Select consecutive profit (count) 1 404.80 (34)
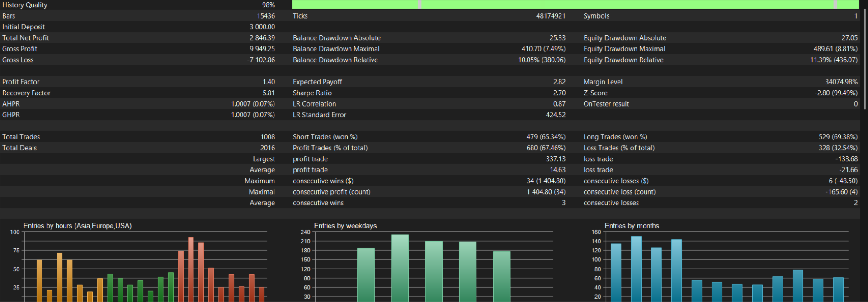The width and height of the screenshot is (868, 302). (x=546, y=192)
